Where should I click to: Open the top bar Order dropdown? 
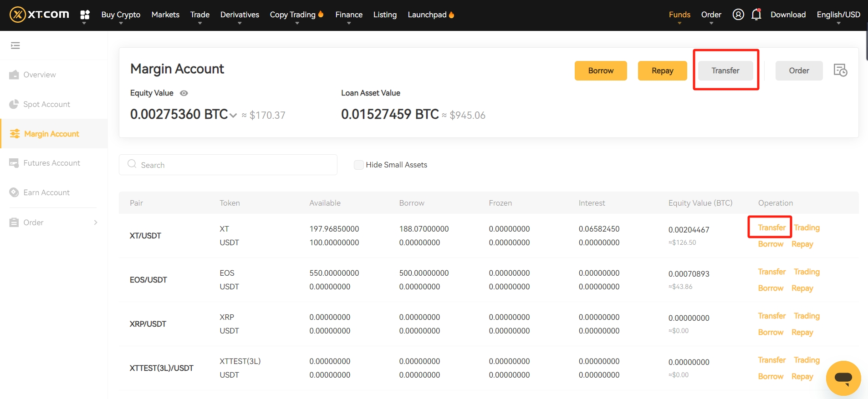coord(711,15)
